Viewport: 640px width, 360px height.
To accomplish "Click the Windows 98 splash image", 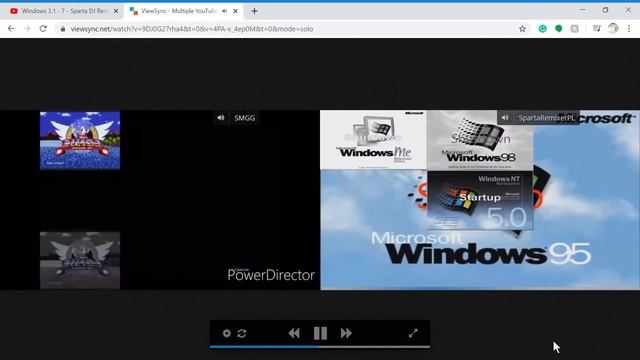I will (480, 140).
